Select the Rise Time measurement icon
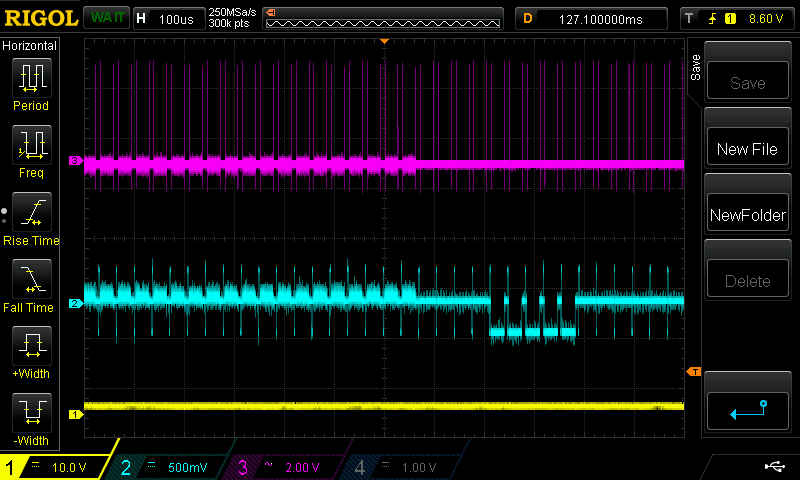 32,212
